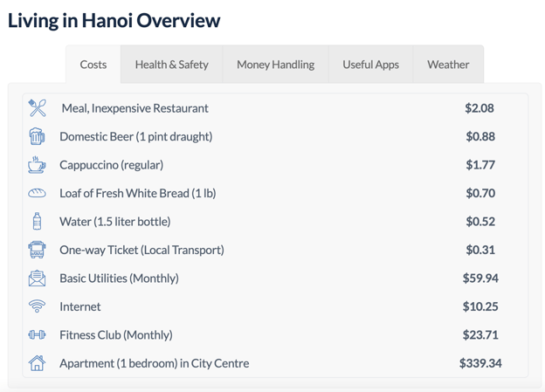Screen dimensions: 545x392
Task: Click the water bottle icon
Action: (37, 222)
